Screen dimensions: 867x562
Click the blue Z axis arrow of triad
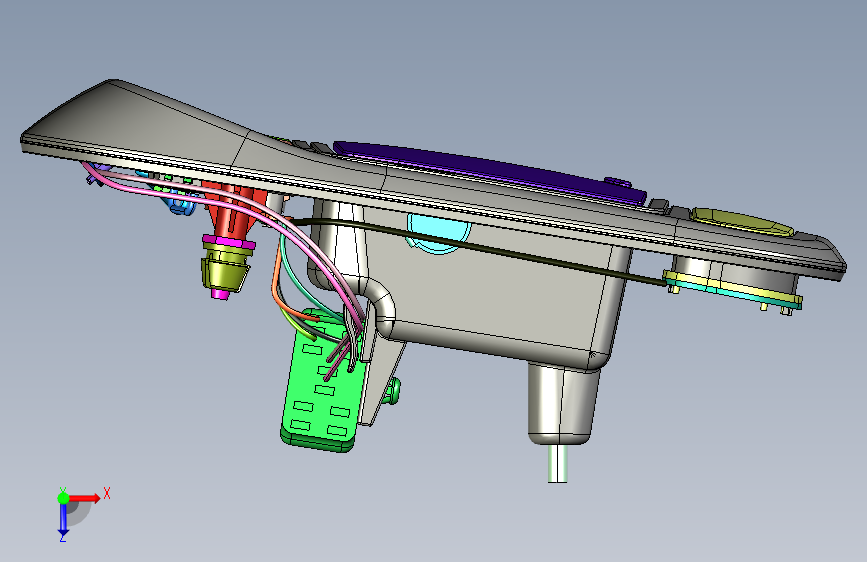(63, 520)
